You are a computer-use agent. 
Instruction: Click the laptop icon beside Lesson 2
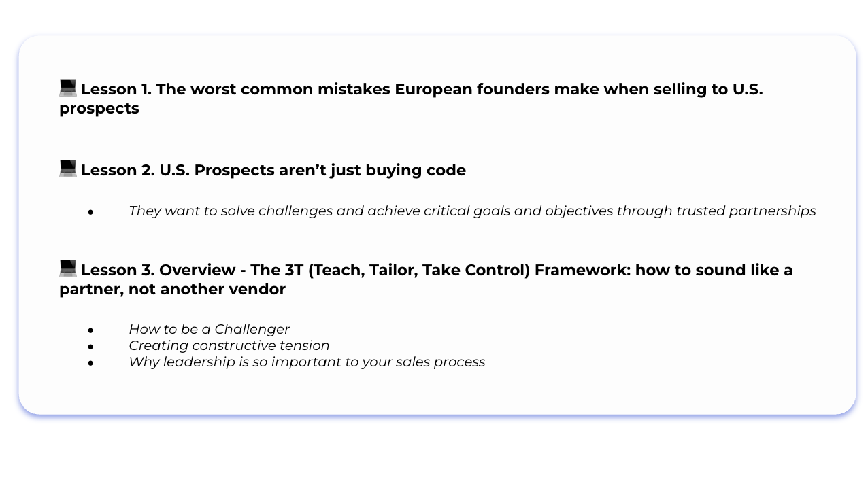click(68, 169)
